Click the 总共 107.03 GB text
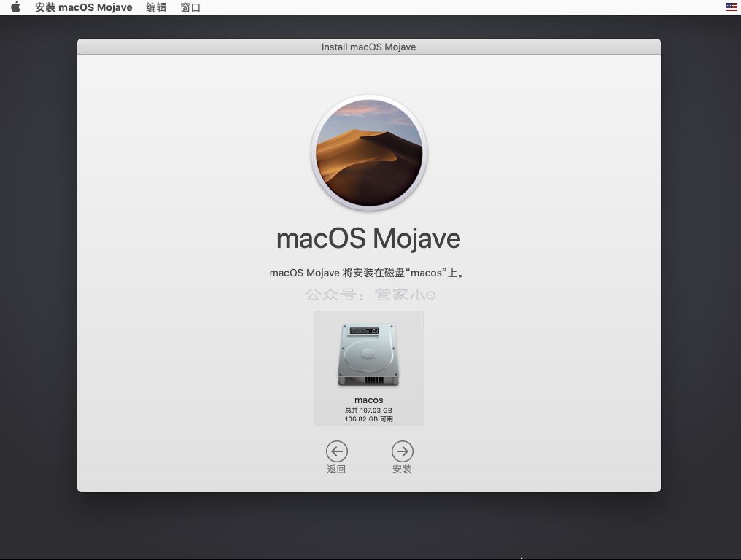The width and height of the screenshot is (741, 560). (368, 411)
